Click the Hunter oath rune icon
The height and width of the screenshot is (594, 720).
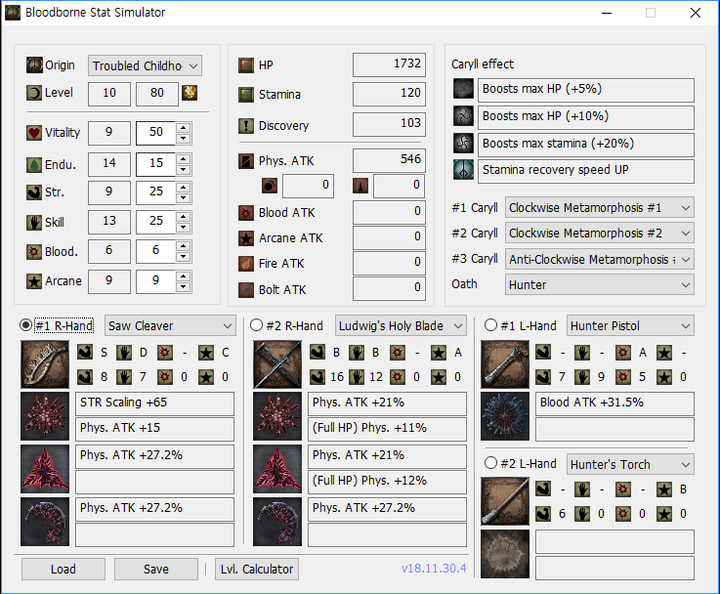coord(464,170)
